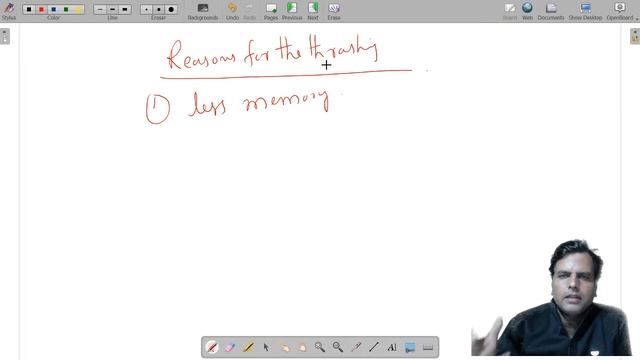640x360 pixels.
Task: Expand the left page thumbnails panel tab
Action: coord(5,36)
